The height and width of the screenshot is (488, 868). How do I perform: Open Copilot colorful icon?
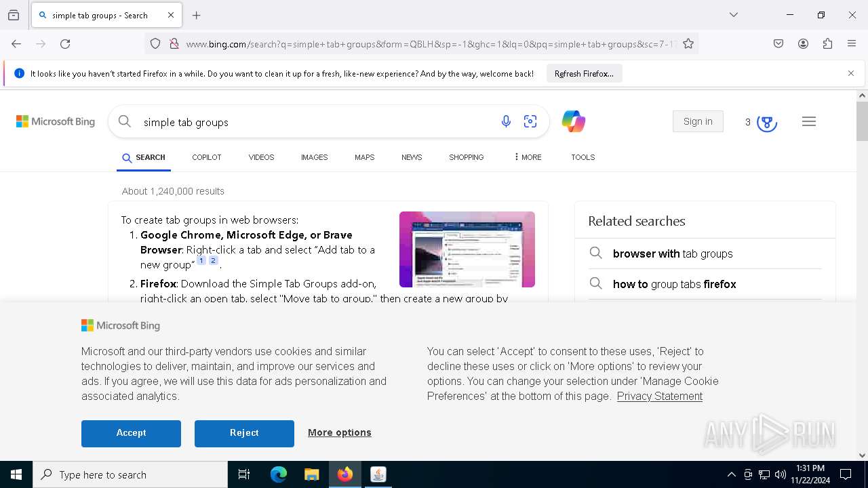[x=574, y=121]
